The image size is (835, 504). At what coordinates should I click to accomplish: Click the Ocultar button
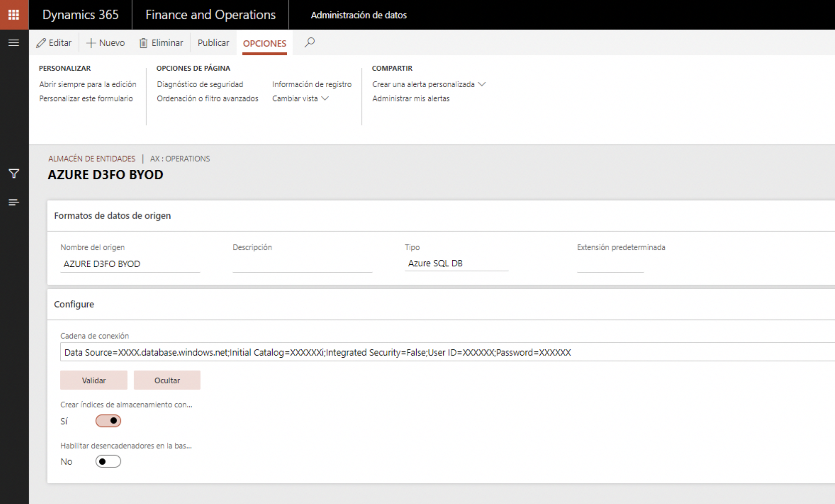pyautogui.click(x=167, y=380)
